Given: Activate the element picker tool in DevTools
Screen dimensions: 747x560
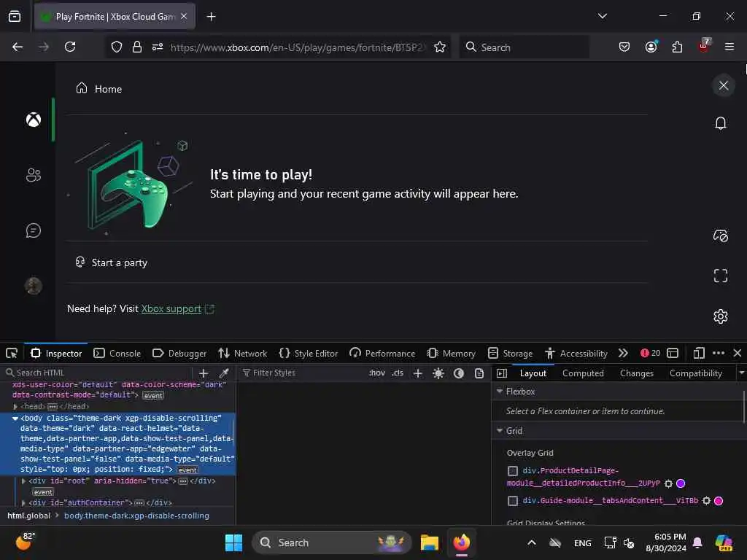Looking at the screenshot, I should (12, 354).
